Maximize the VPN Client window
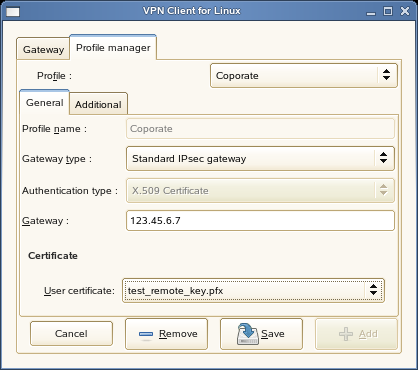The width and height of the screenshot is (418, 370). [388, 11]
